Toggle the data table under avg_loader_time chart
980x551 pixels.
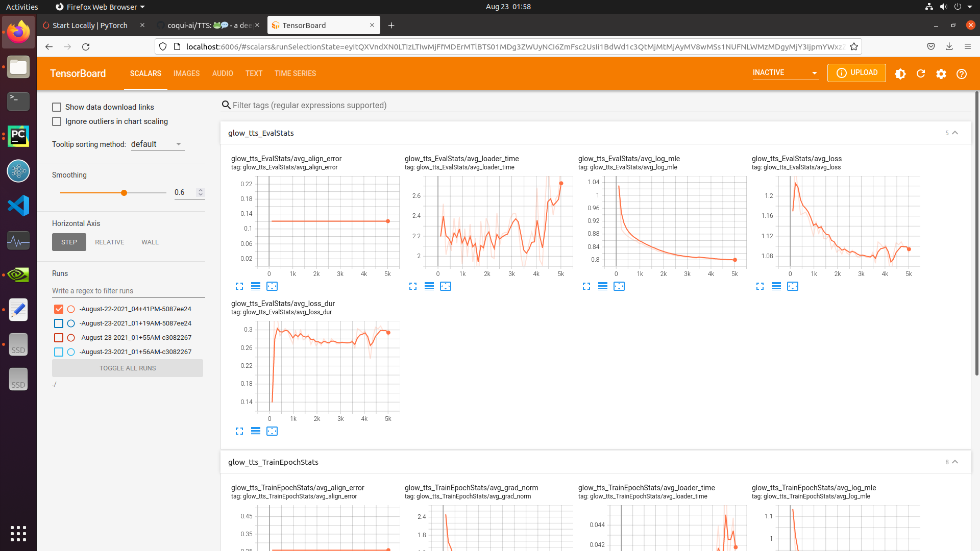(429, 286)
